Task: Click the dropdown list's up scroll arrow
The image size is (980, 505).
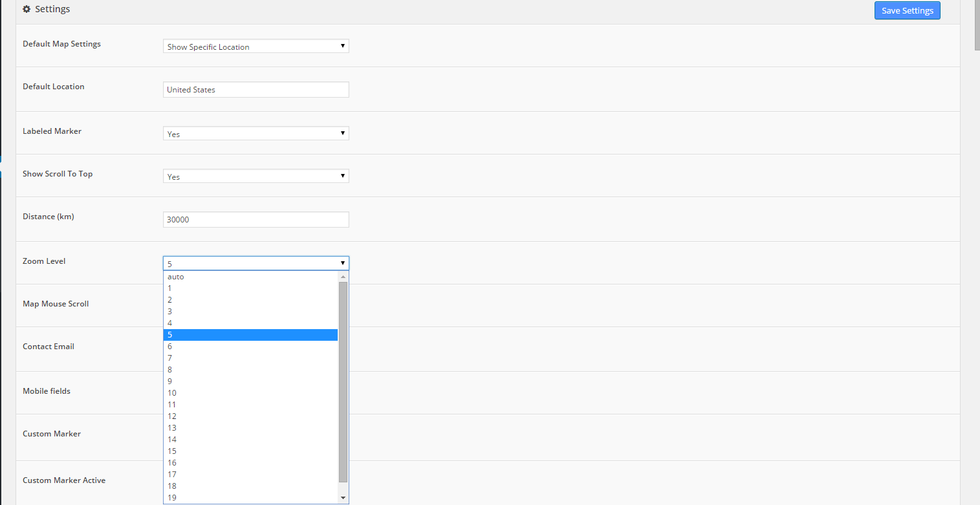Action: pyautogui.click(x=343, y=276)
